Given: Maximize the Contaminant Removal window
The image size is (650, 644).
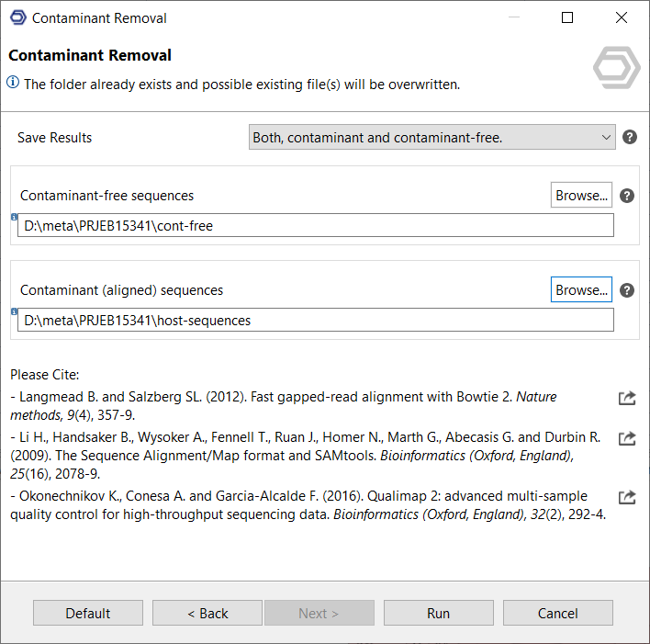Looking at the screenshot, I should [x=567, y=17].
